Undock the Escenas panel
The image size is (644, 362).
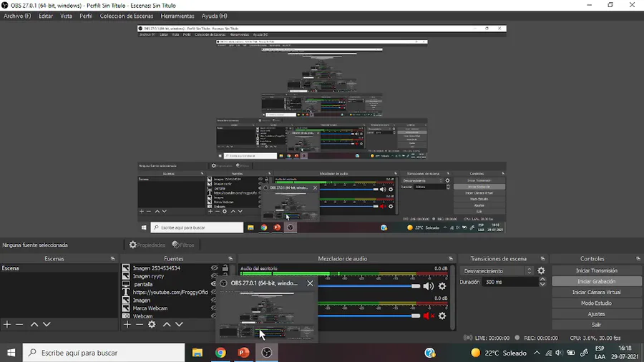112,259
